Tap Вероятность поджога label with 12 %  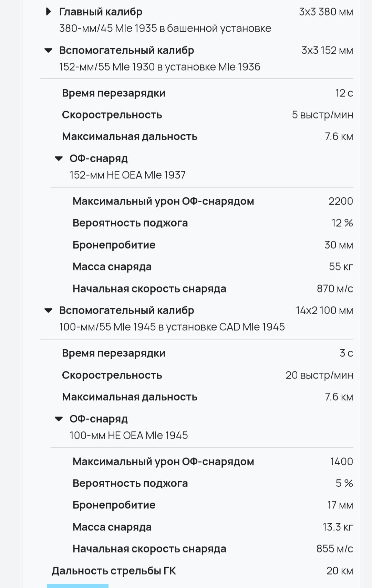pyautogui.click(x=130, y=223)
